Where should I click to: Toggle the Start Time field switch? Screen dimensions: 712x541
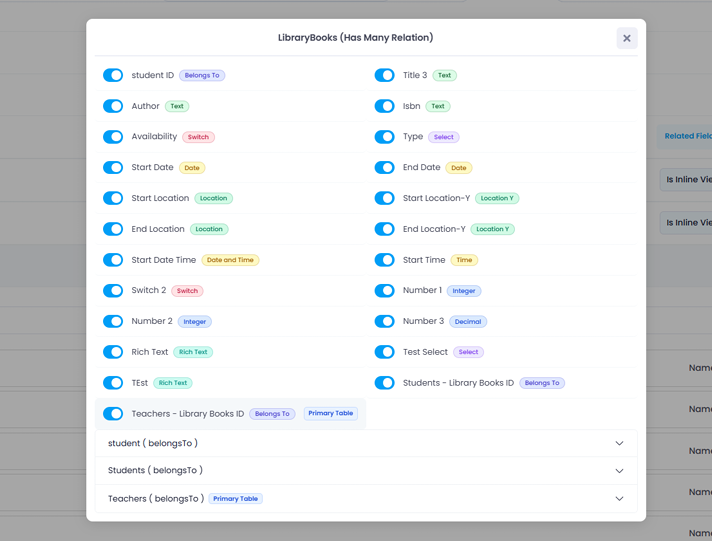(x=385, y=260)
